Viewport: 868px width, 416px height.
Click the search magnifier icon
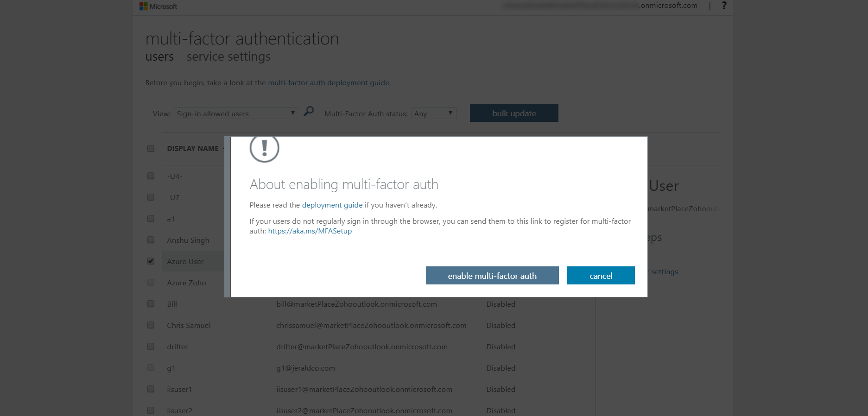click(x=309, y=112)
